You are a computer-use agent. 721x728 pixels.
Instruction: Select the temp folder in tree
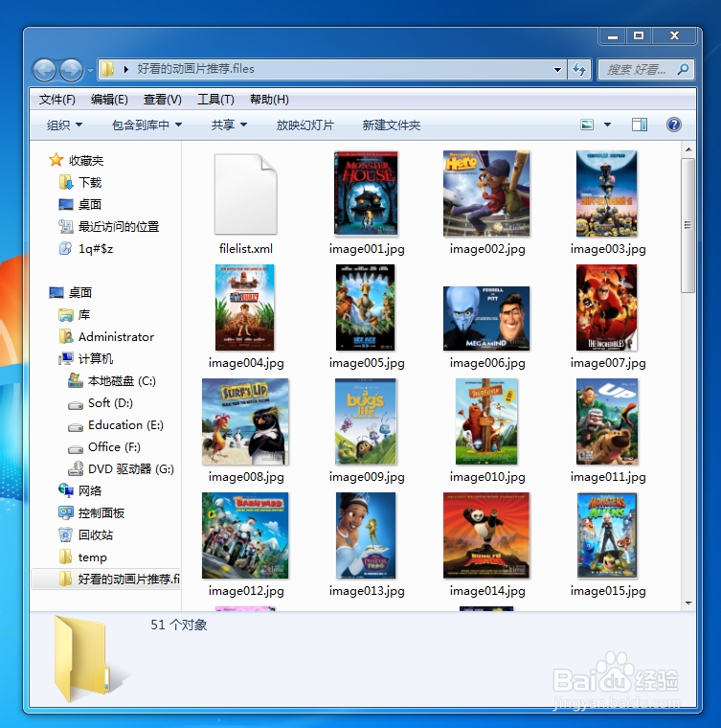point(83,557)
